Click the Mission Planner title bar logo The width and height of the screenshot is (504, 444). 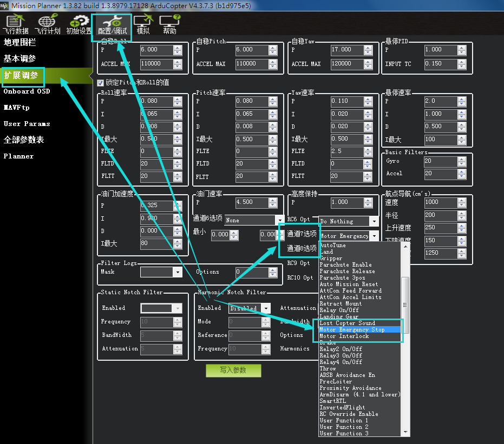5,5
